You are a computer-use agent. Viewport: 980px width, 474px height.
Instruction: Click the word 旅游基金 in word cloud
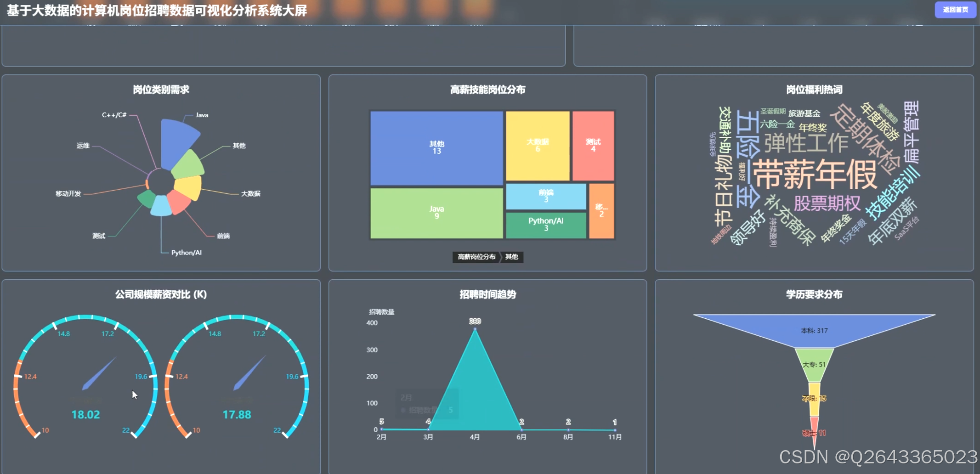click(x=804, y=113)
